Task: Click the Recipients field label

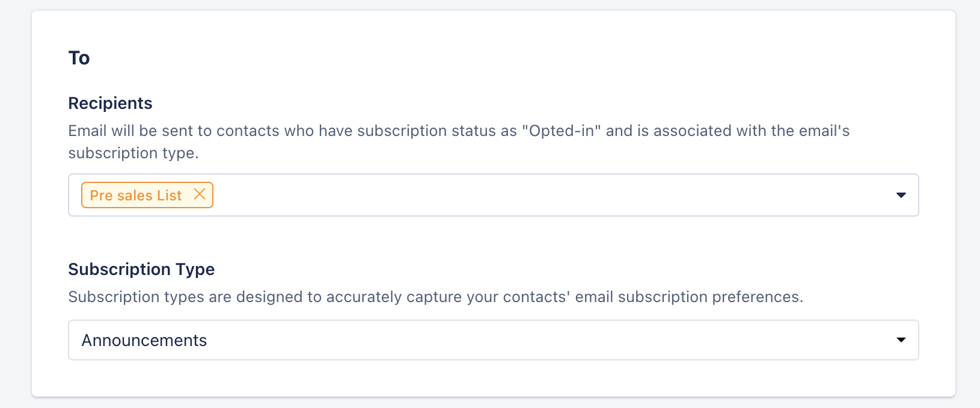Action: click(110, 104)
